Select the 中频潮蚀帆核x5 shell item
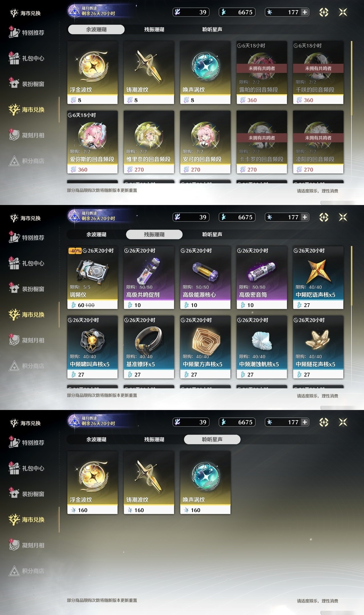Screen dimensions: 364x615 tap(262, 347)
